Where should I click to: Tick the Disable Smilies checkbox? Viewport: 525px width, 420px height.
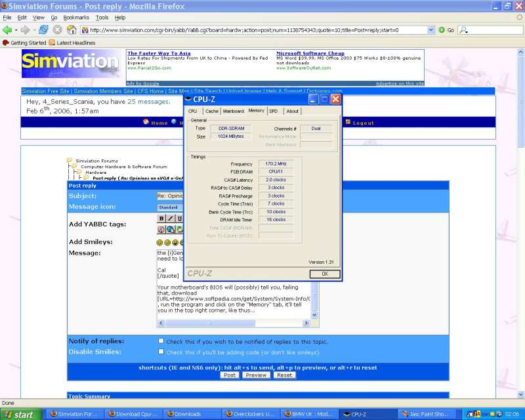coord(161,352)
